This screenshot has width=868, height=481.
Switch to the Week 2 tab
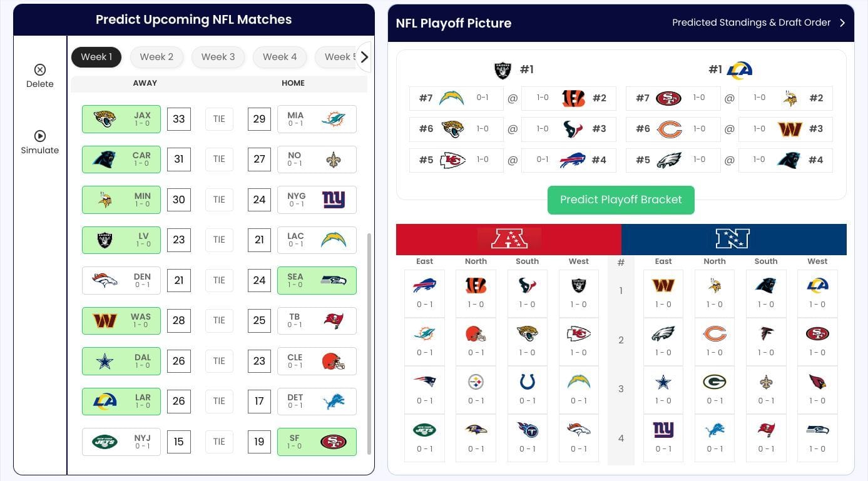[x=156, y=57]
